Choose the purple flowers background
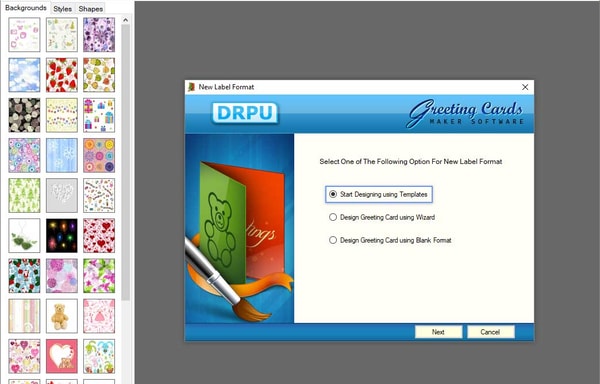 pyautogui.click(x=99, y=34)
